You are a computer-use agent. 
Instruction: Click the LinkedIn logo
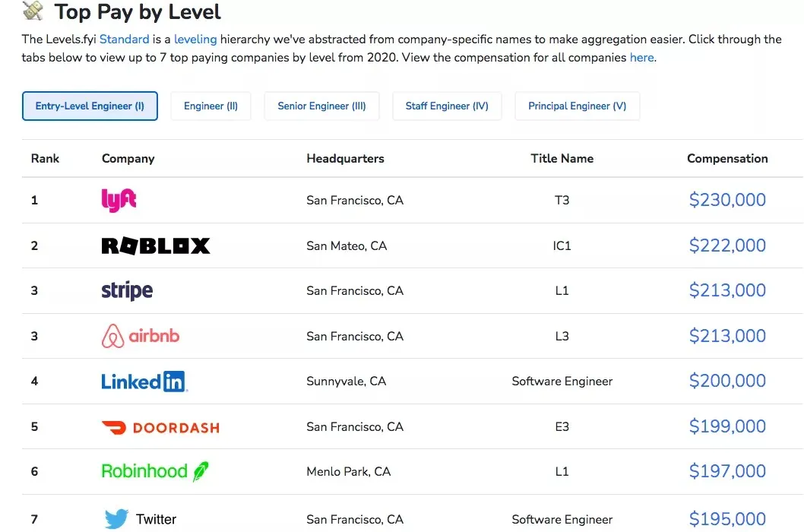pyautogui.click(x=144, y=382)
